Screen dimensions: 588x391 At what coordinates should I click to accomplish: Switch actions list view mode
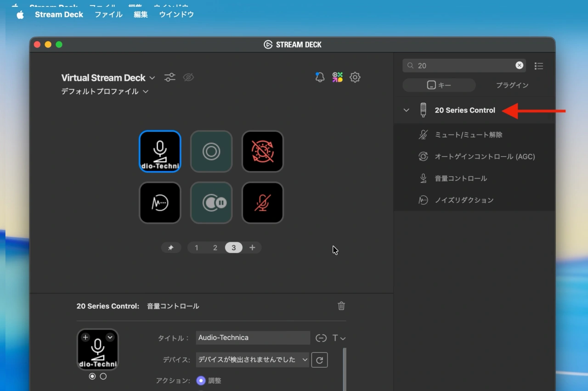[x=539, y=66]
